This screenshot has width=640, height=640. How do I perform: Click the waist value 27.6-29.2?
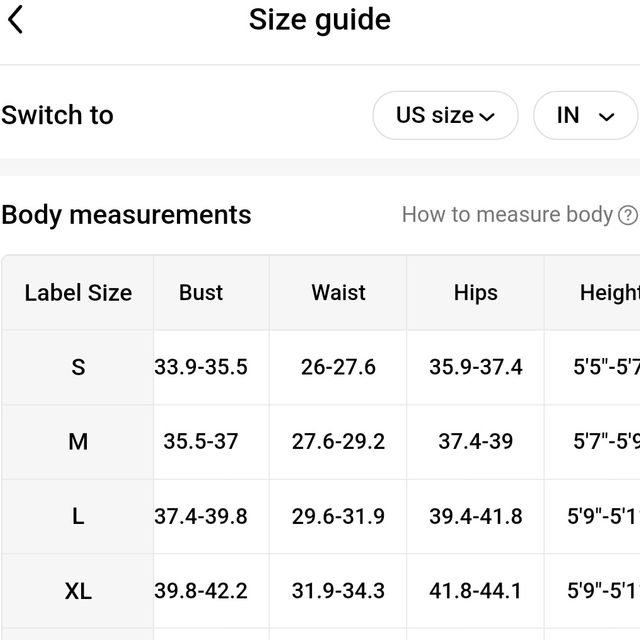(x=338, y=442)
